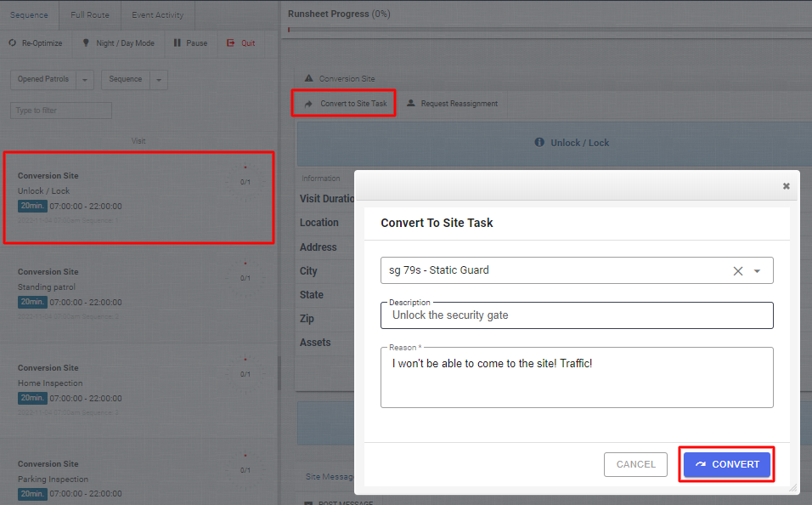Click the red Quit exit icon
This screenshot has height=505, width=812.
(229, 43)
